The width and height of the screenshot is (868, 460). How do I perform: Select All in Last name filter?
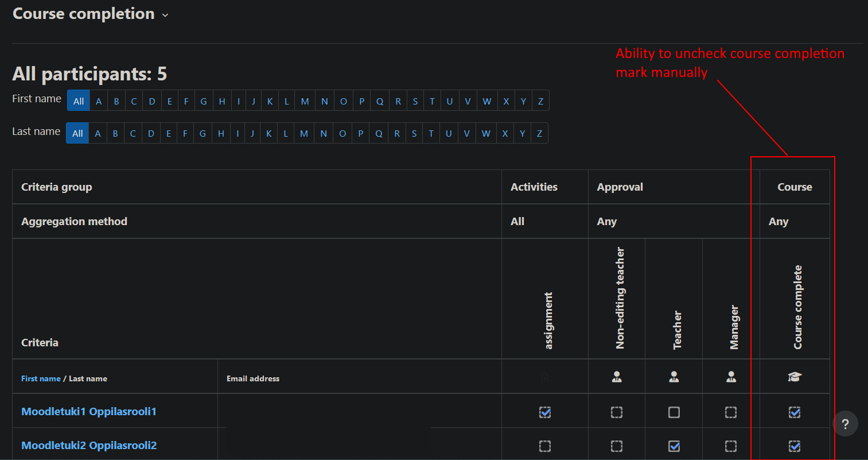77,133
